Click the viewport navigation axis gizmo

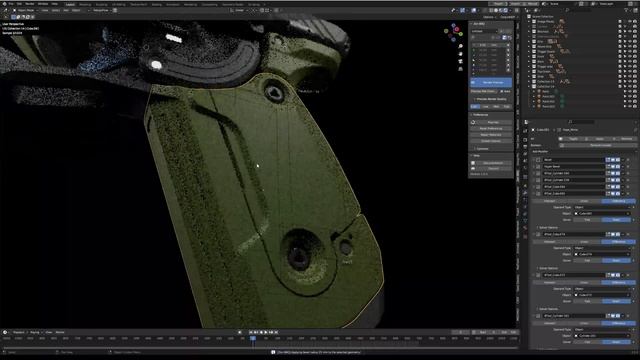tap(453, 33)
